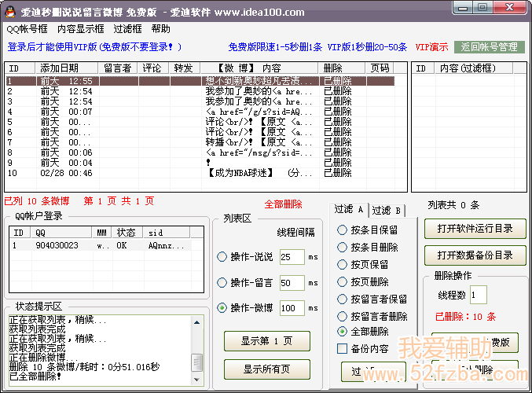This screenshot has height=393, width=532.
Task: Minimize the application window
Action: point(463,7)
